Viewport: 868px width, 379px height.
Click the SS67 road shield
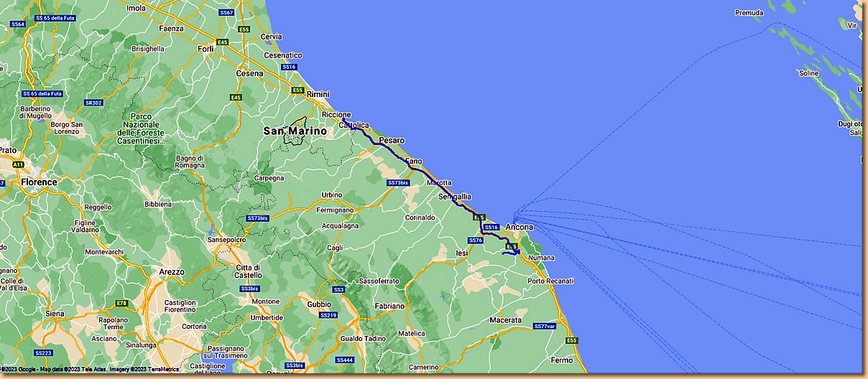[x=227, y=13]
